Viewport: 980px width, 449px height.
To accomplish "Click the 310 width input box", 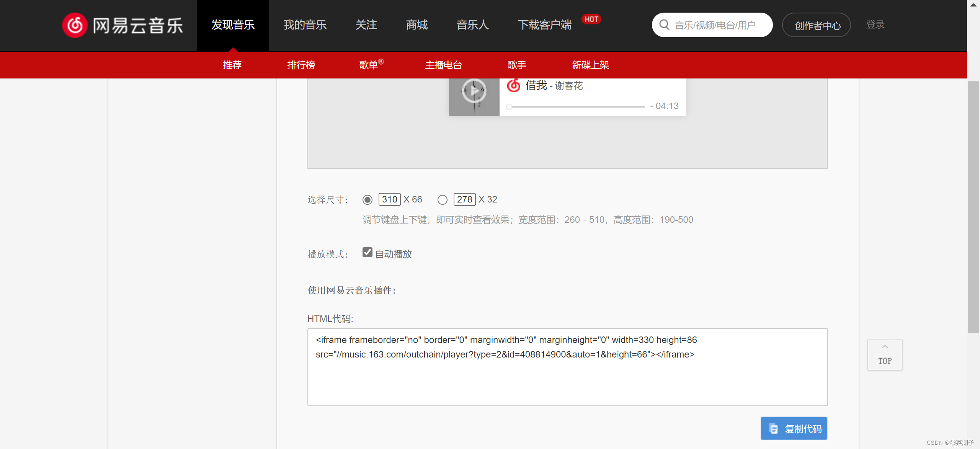I will click(389, 199).
